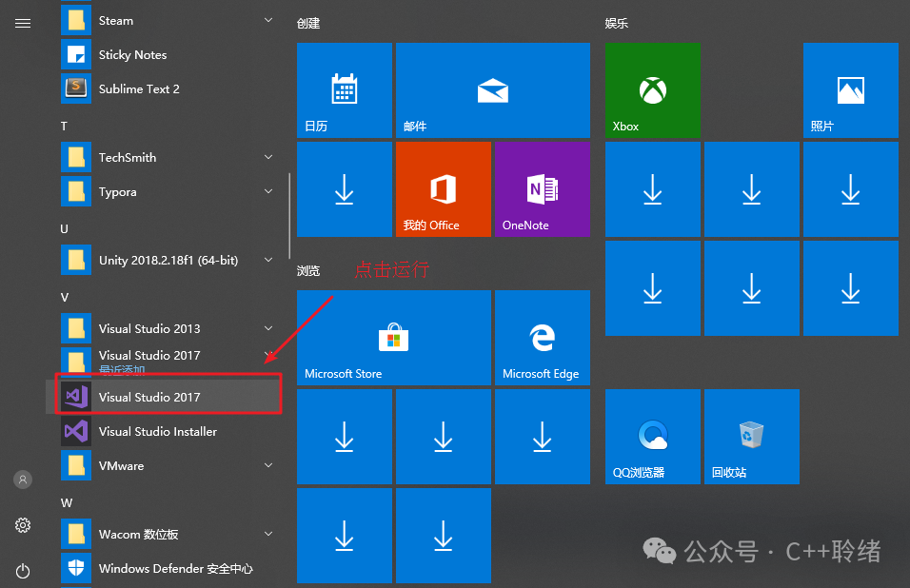Image resolution: width=910 pixels, height=588 pixels.
Task: Click the 创建 tile group title
Action: click(x=308, y=23)
